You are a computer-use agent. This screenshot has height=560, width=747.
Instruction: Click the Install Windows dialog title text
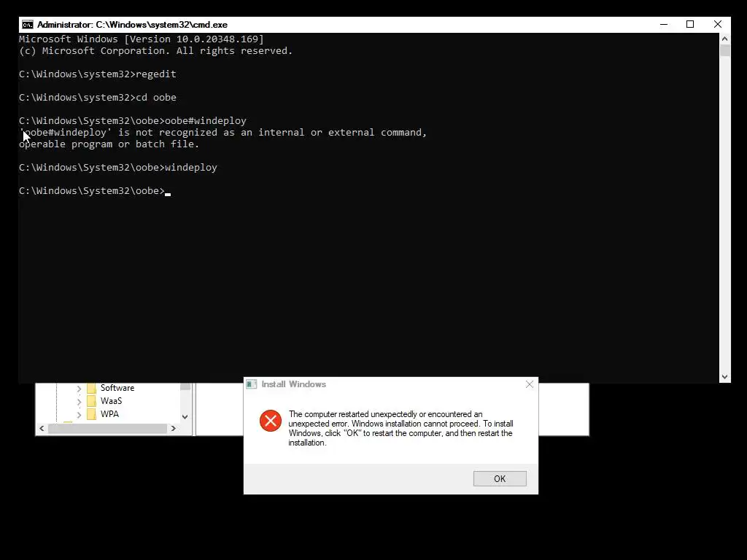[x=293, y=384]
